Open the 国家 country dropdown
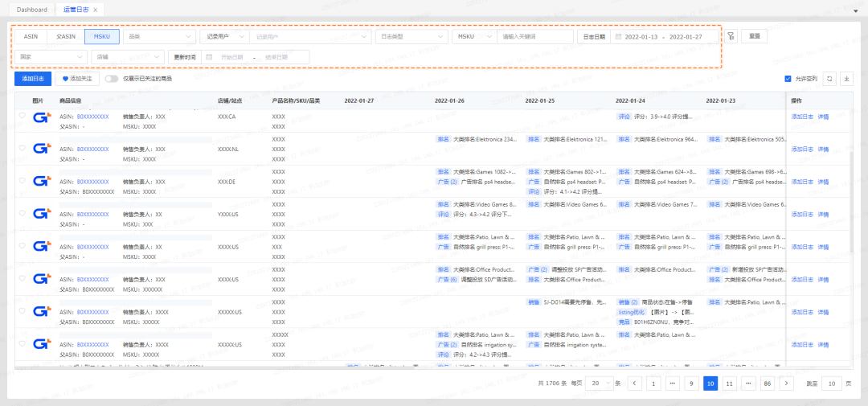868x406 pixels. tap(51, 57)
